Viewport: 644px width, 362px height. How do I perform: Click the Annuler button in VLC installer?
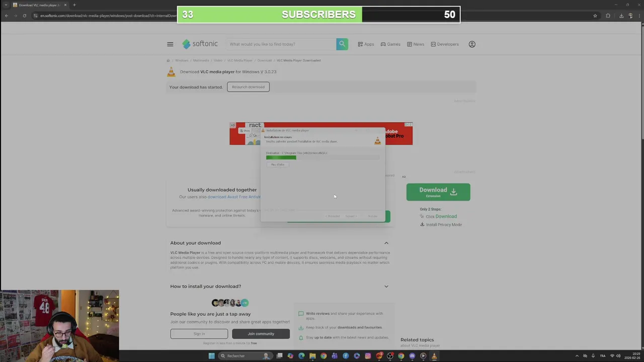pyautogui.click(x=372, y=216)
